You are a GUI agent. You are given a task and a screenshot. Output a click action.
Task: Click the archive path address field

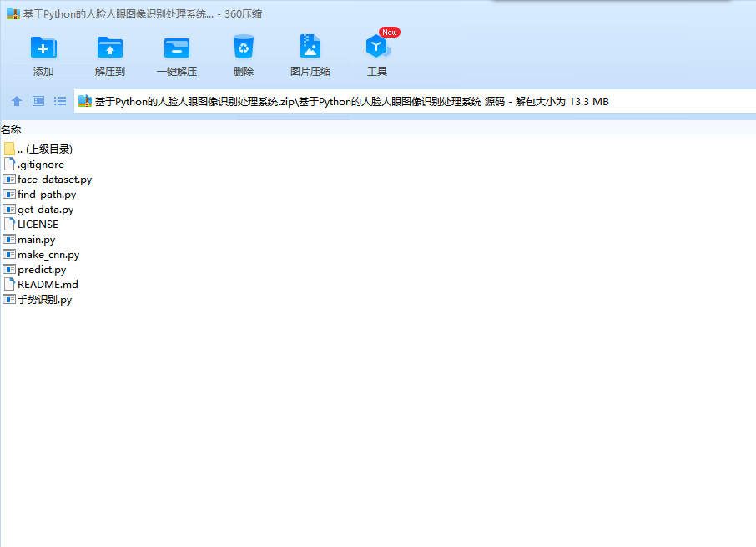pos(415,101)
